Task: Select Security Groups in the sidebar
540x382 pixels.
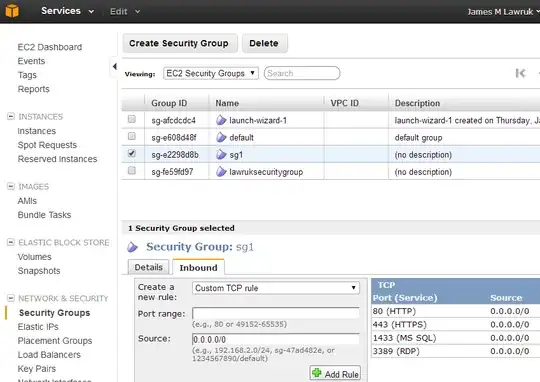Action: pos(54,313)
